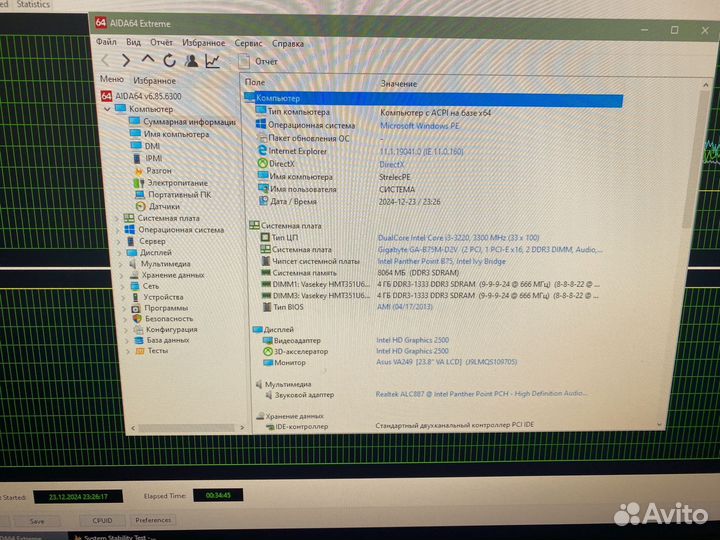This screenshot has height=540, width=720.
Task: Click the DIMM1 memory module icon
Action: (x=265, y=284)
